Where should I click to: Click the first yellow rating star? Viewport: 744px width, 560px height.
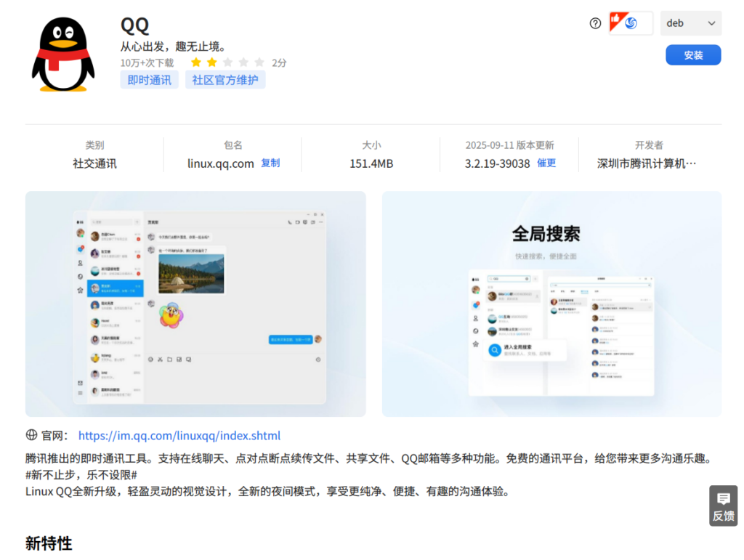pos(196,62)
